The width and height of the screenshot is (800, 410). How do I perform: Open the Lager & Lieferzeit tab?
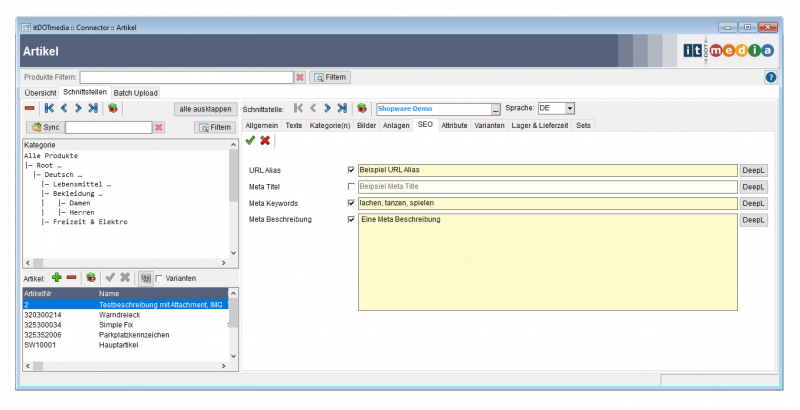tap(540, 125)
